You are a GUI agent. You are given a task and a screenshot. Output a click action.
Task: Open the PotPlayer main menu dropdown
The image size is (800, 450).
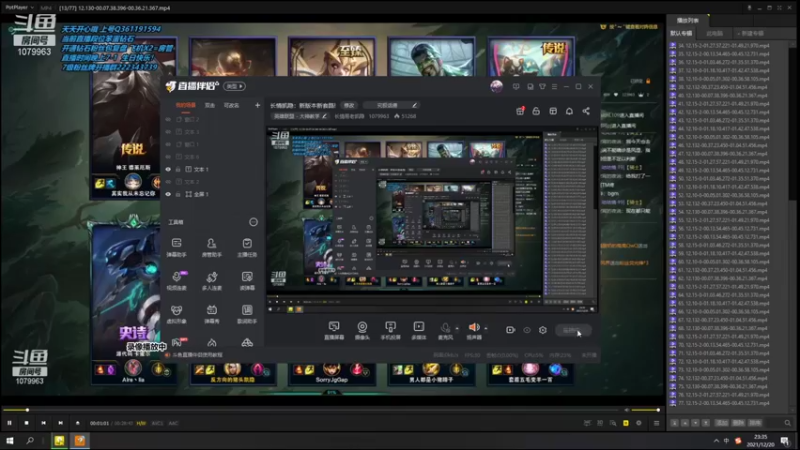click(19, 8)
